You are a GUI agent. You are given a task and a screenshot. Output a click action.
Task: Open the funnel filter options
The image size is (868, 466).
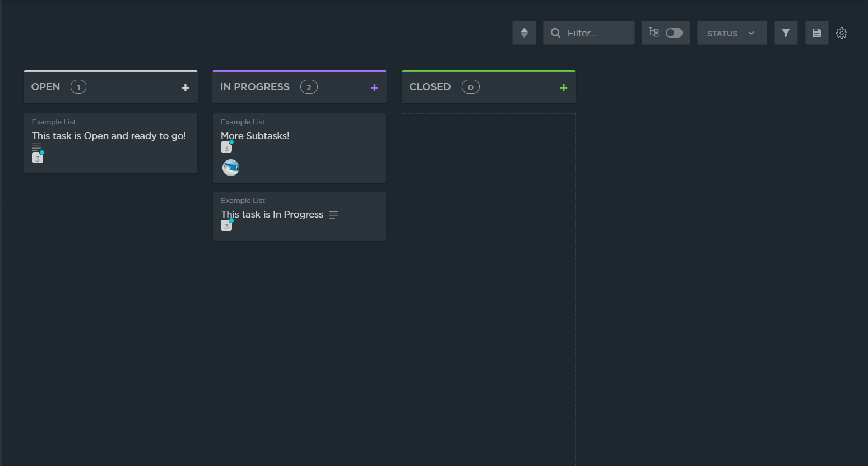tap(786, 33)
